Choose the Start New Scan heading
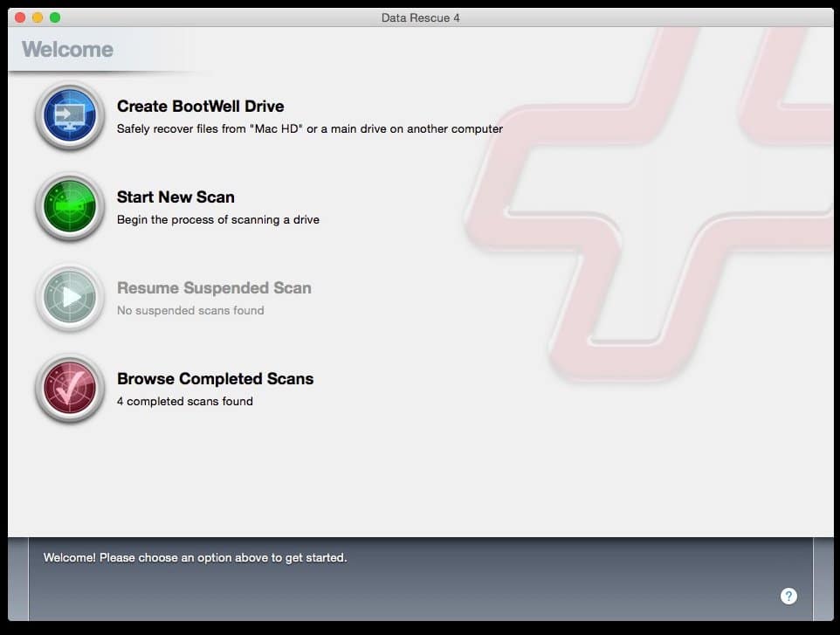The image size is (840, 635). [x=176, y=197]
